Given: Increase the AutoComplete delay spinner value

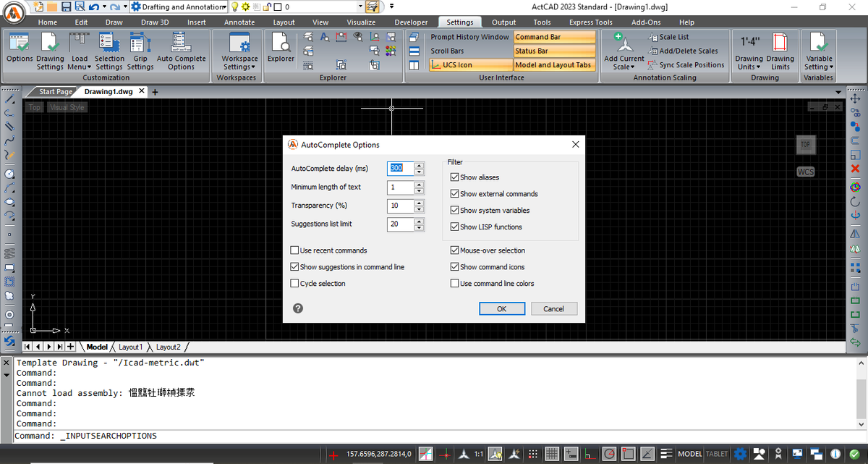Looking at the screenshot, I should coord(419,165).
